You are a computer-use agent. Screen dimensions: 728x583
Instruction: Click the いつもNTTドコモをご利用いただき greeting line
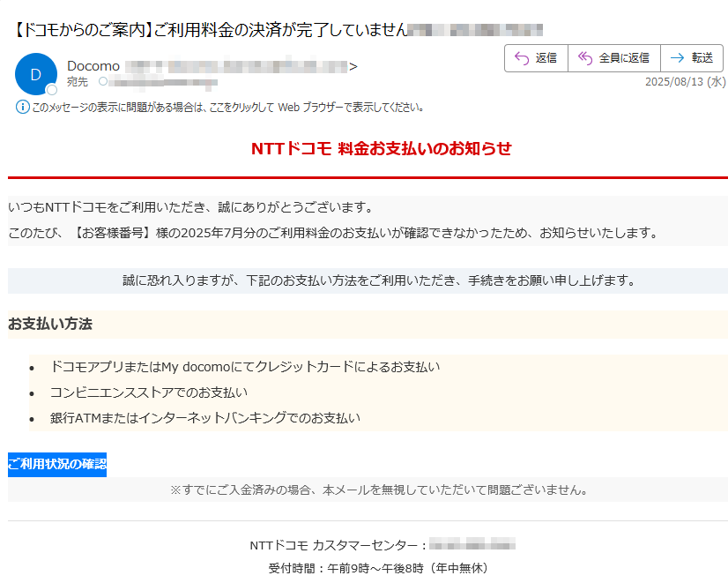190,207
